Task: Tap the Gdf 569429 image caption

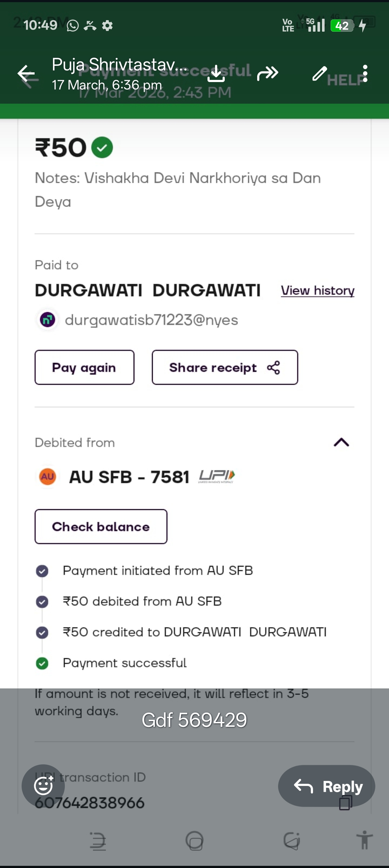Action: coord(194,720)
